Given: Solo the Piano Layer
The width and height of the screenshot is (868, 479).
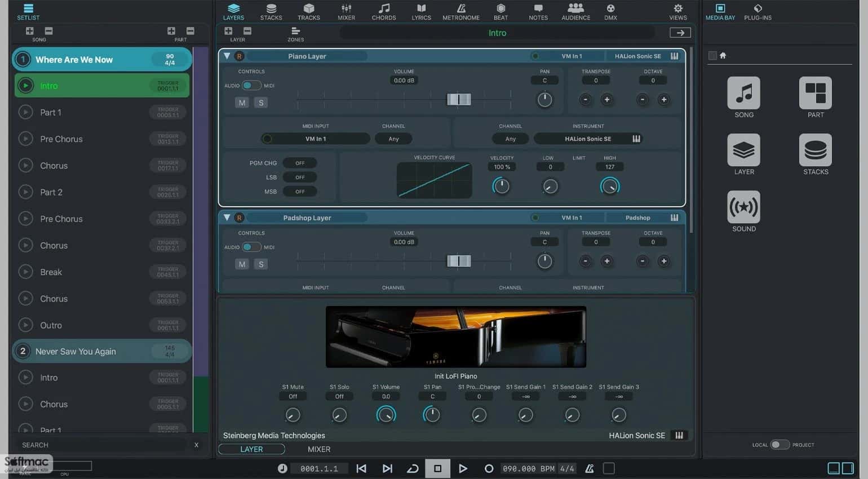Looking at the screenshot, I should click(x=260, y=103).
